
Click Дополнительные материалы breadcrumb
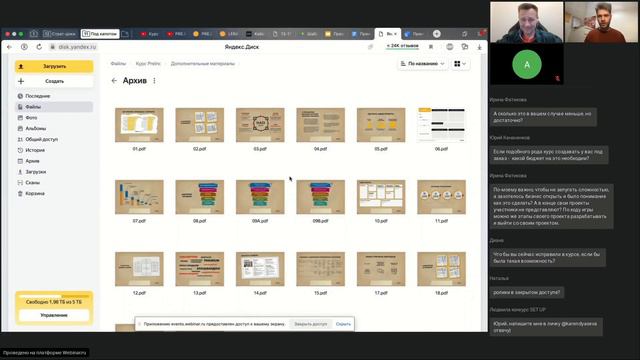point(202,64)
